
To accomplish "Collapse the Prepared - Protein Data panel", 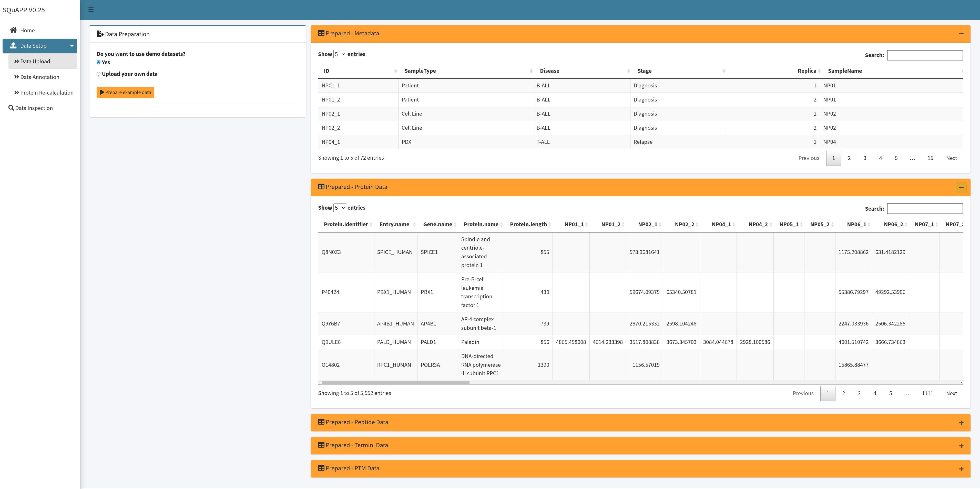I will [961, 188].
